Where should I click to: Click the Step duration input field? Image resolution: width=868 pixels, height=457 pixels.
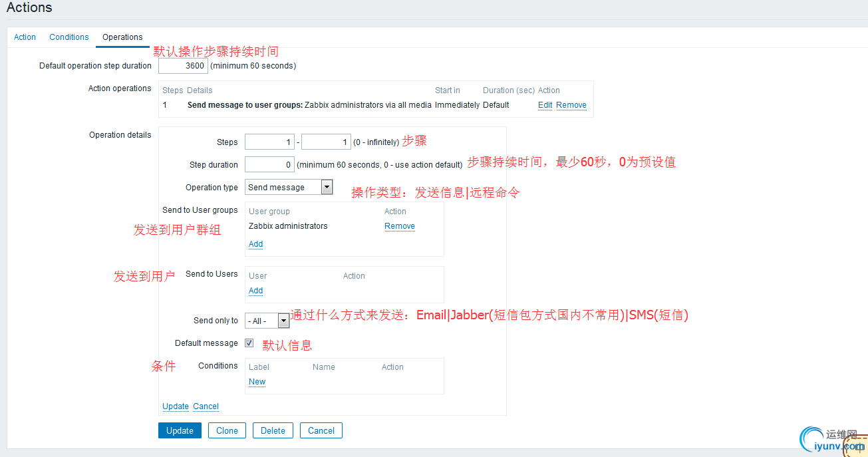[x=269, y=165]
